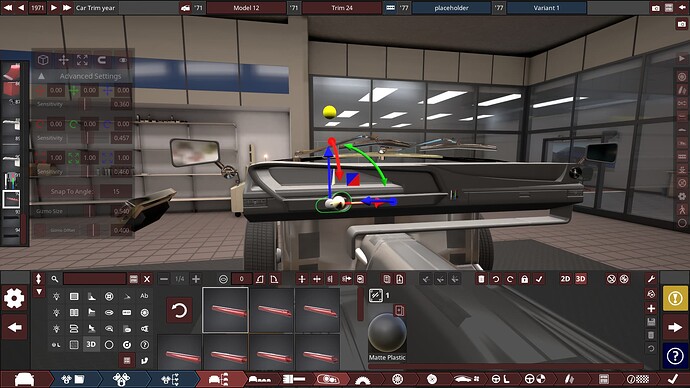The image size is (690, 388).
Task: Expand the down arrow below the sort icon
Action: click(39, 292)
